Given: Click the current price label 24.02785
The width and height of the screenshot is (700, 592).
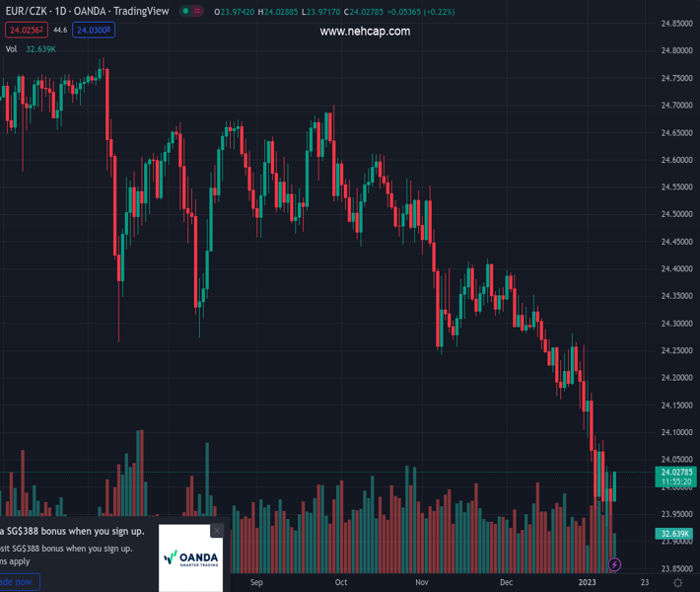Looking at the screenshot, I should tap(677, 473).
